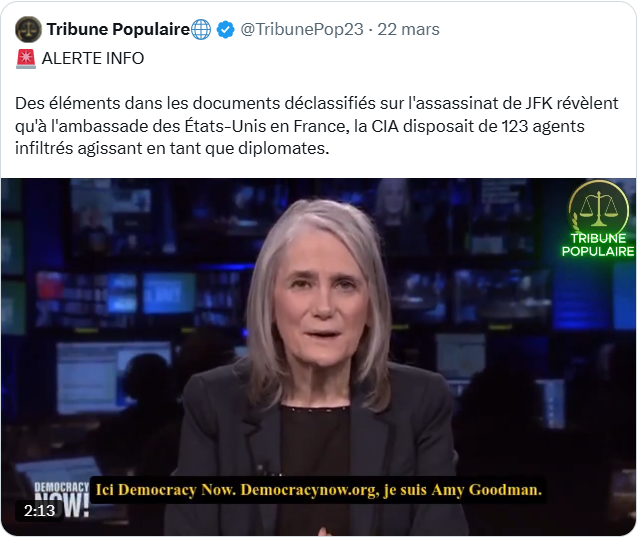Click the yellow French subtitle caption

[318, 490]
